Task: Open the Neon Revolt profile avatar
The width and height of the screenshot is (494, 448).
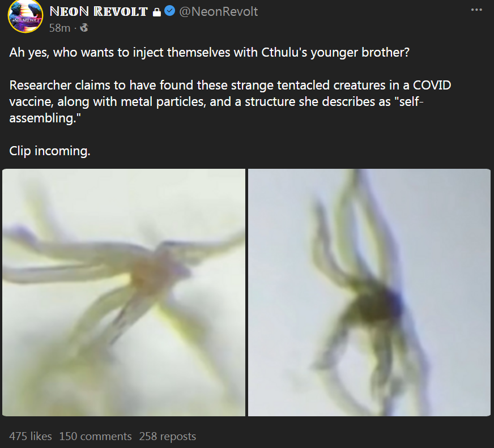Action: click(25, 16)
